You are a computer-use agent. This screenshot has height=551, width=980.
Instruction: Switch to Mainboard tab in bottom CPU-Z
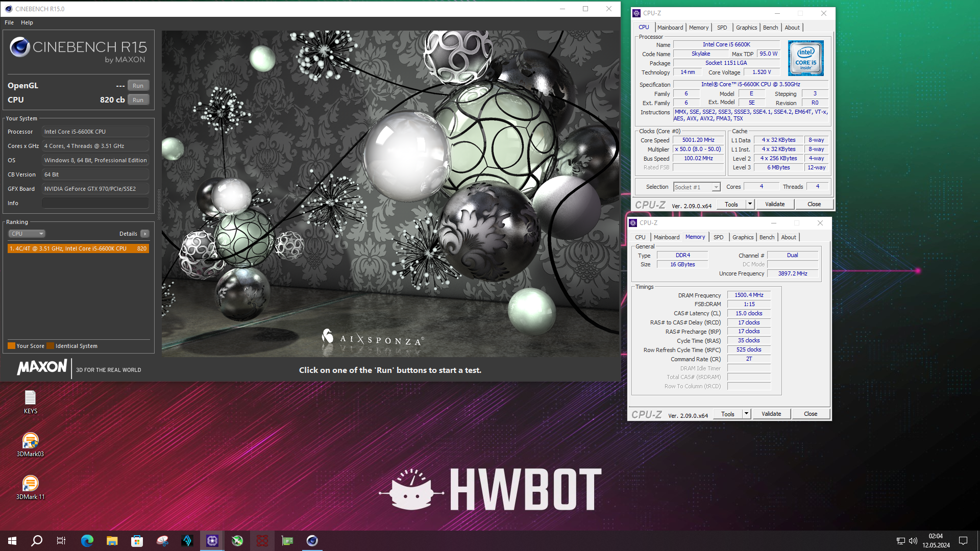point(667,237)
